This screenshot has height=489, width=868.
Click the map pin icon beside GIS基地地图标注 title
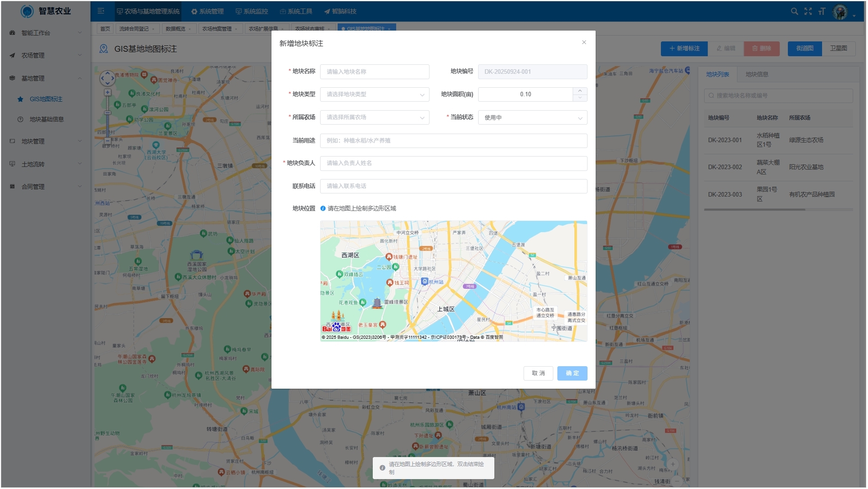(x=103, y=49)
